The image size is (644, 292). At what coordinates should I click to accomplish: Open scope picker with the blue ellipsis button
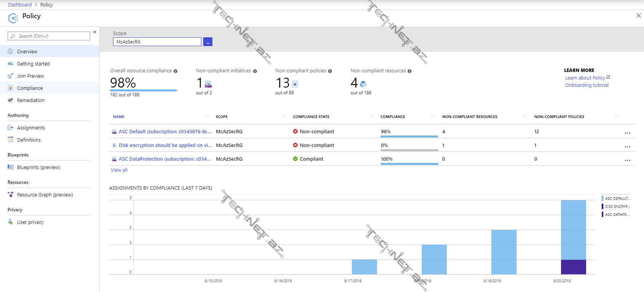(x=208, y=42)
